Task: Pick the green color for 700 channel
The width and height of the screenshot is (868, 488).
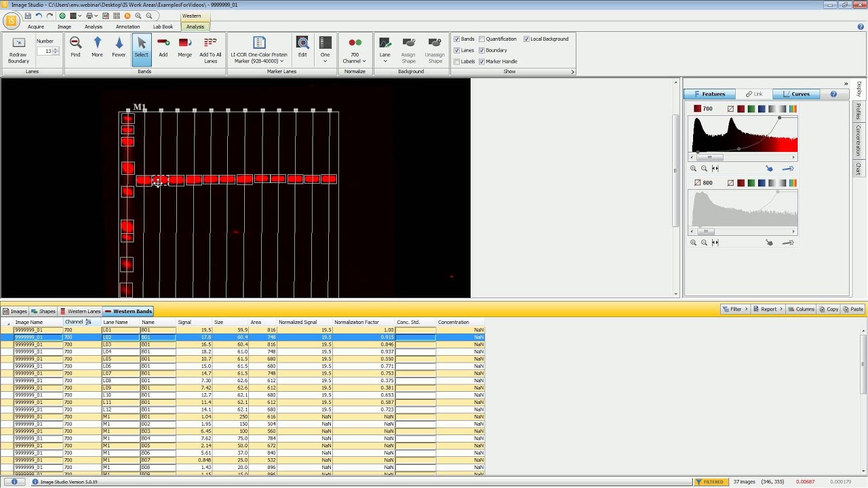Action: click(751, 109)
